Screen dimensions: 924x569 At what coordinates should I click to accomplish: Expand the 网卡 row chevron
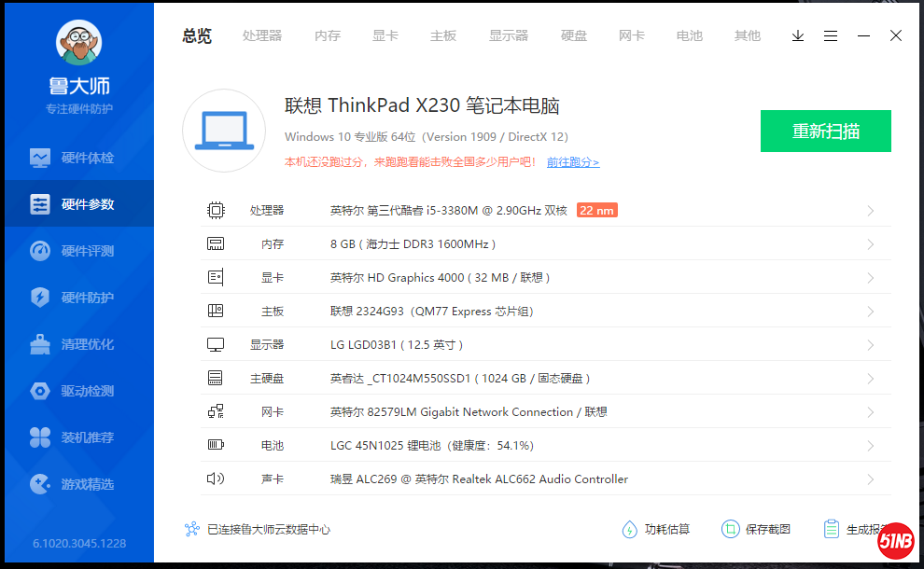tap(871, 412)
